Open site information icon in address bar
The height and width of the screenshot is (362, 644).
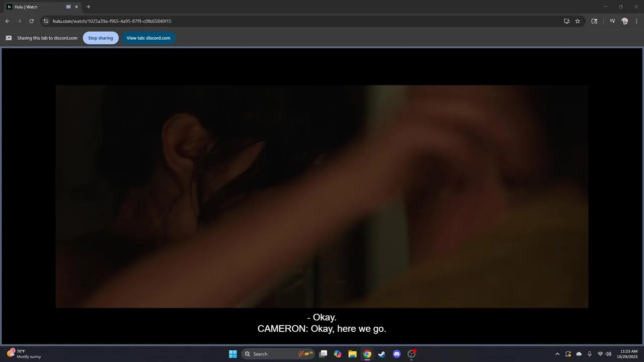click(46, 21)
